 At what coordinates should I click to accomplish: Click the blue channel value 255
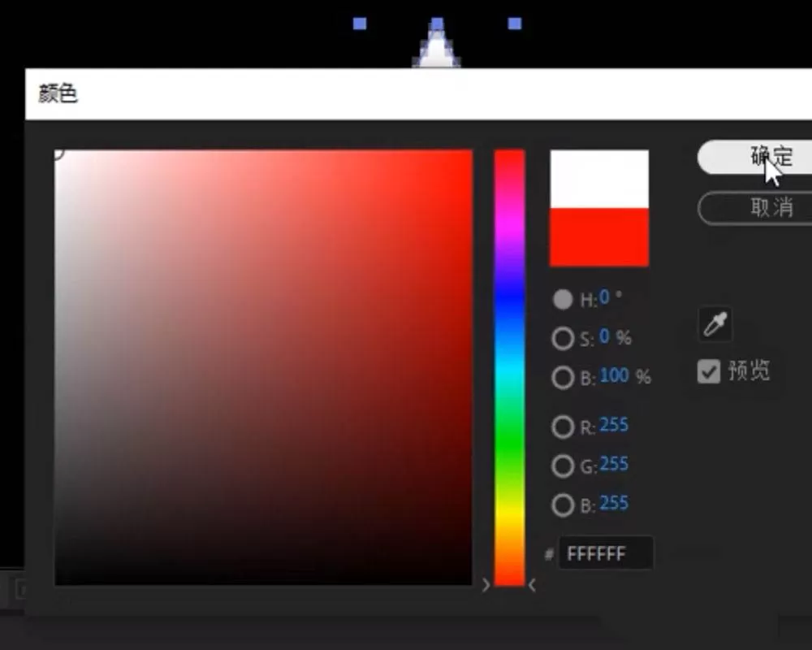(x=614, y=503)
